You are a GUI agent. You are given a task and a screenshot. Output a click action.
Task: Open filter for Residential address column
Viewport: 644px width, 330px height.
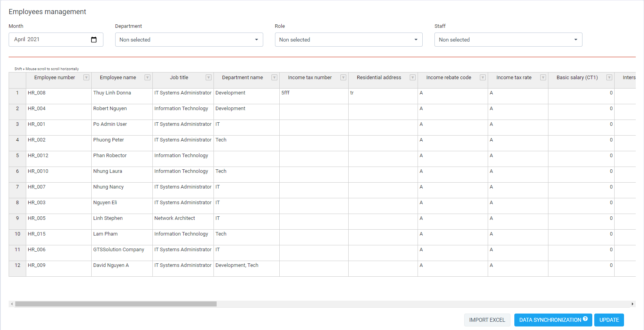(412, 78)
